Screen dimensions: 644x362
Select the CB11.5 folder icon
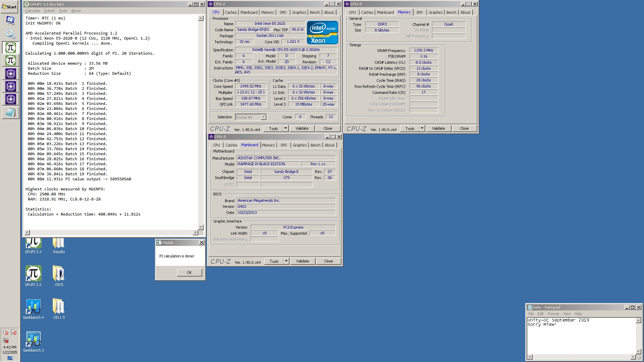coord(59,309)
